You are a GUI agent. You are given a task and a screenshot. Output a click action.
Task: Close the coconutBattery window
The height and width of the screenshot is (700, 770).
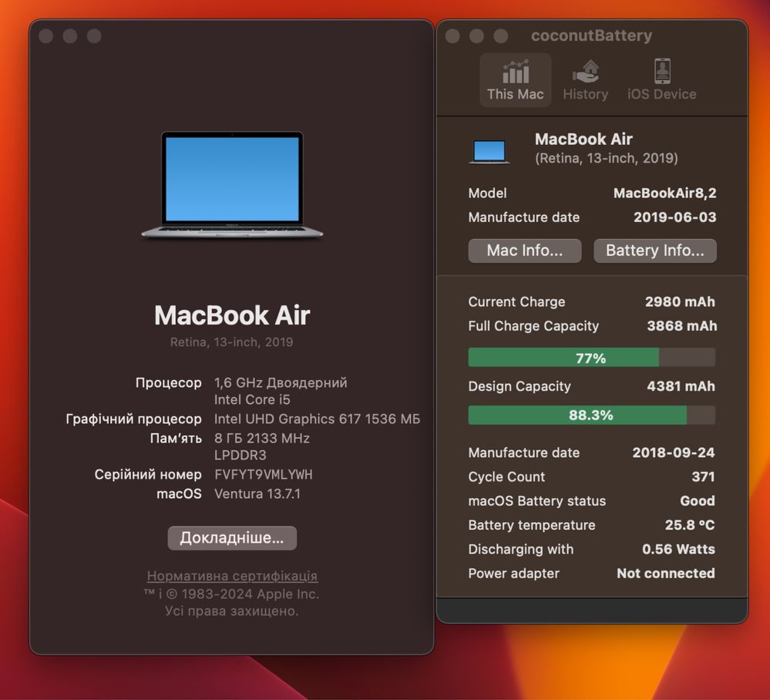point(452,36)
